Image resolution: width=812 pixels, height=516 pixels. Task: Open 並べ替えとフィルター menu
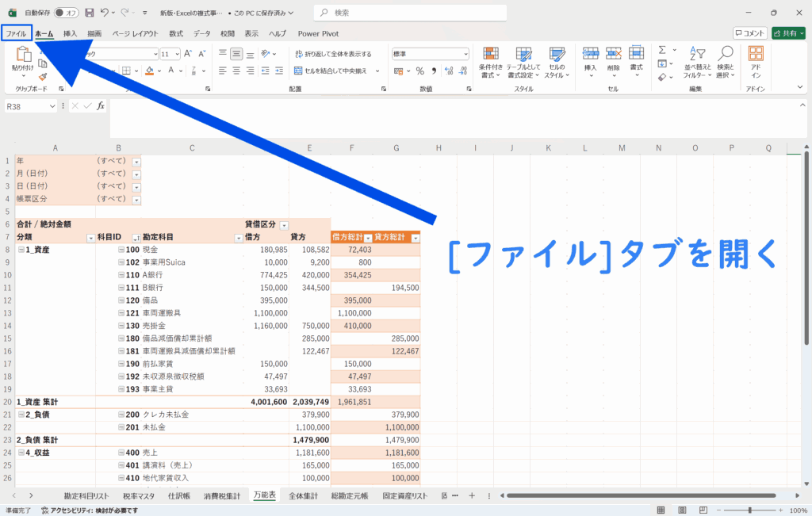click(699, 60)
